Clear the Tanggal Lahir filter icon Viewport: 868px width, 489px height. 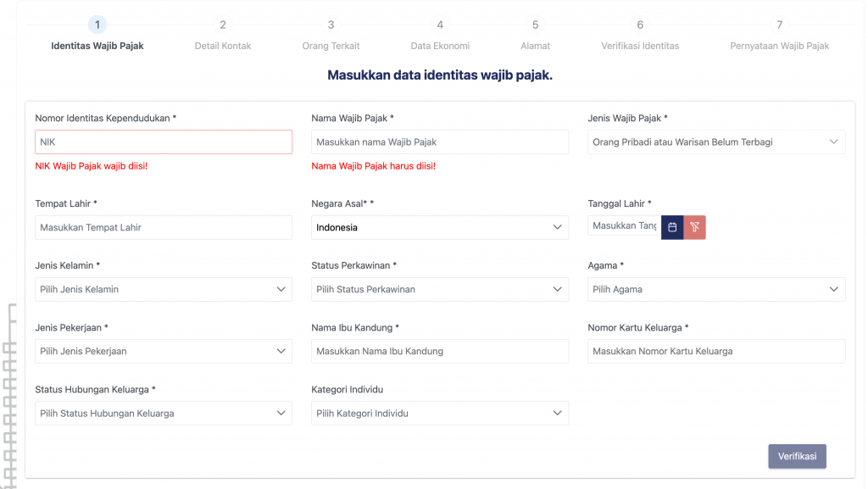click(x=695, y=227)
